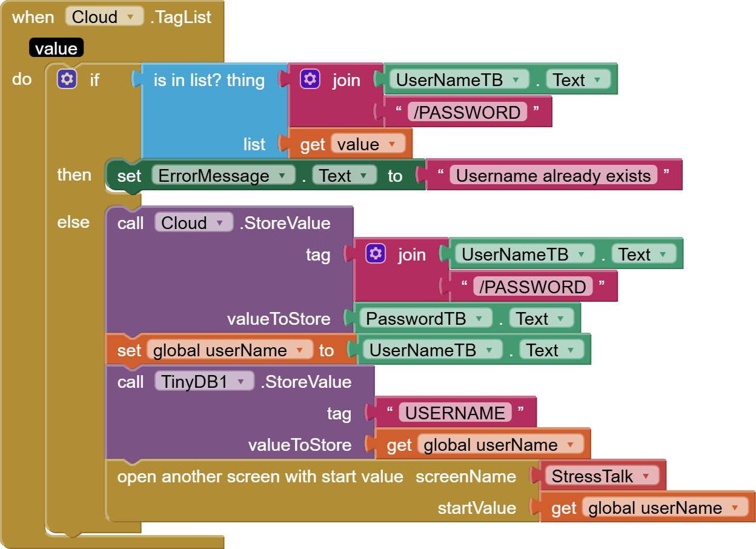Edit the 'Username already exists' text field
Viewport: 756px width, 549px height.
click(553, 176)
